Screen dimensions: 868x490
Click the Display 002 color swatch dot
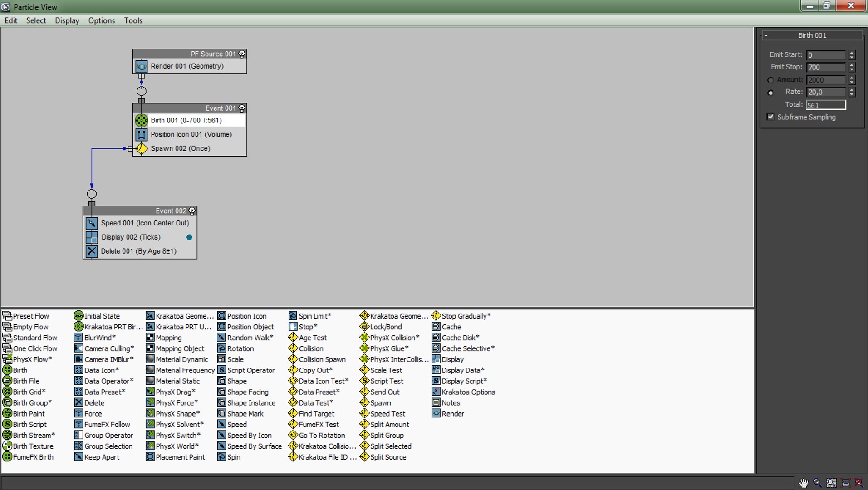(x=189, y=237)
